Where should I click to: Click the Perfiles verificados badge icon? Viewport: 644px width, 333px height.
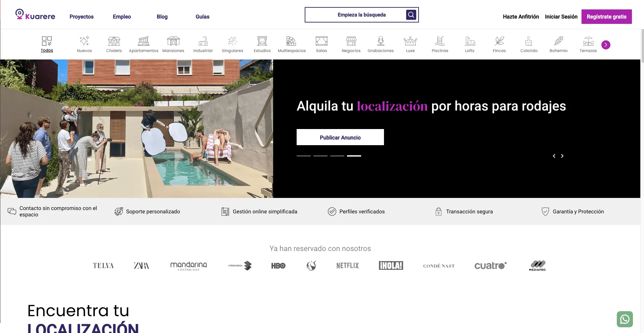coord(332,211)
